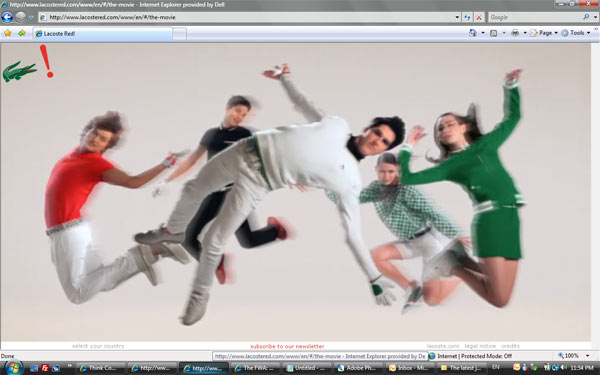
Task: Stop loading with the red X icon
Action: [479, 17]
